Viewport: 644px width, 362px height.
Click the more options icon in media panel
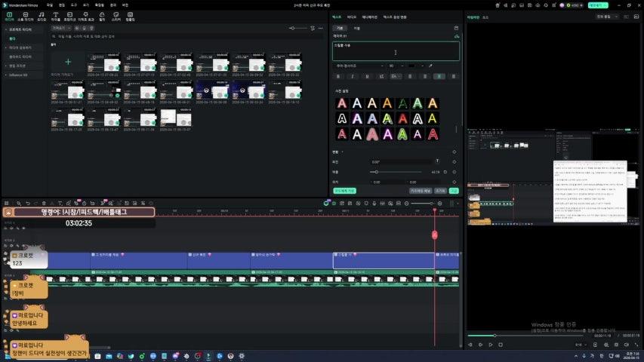pos(320,28)
